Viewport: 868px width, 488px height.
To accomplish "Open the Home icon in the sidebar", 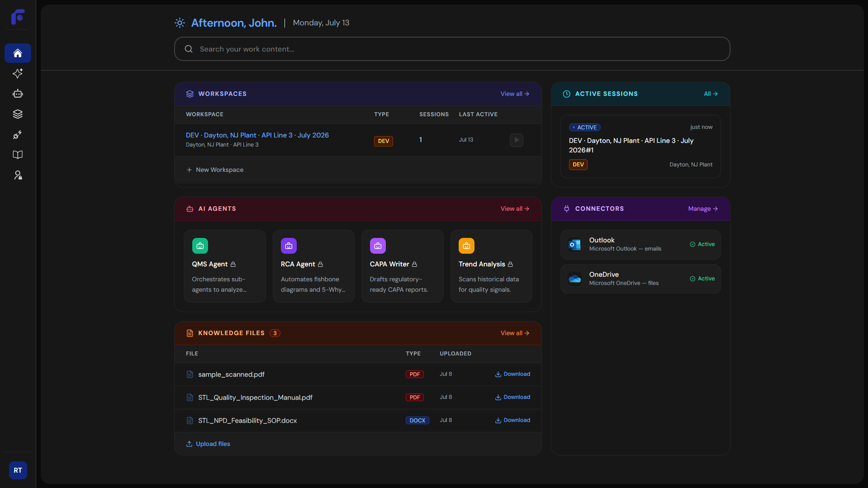I will [18, 53].
